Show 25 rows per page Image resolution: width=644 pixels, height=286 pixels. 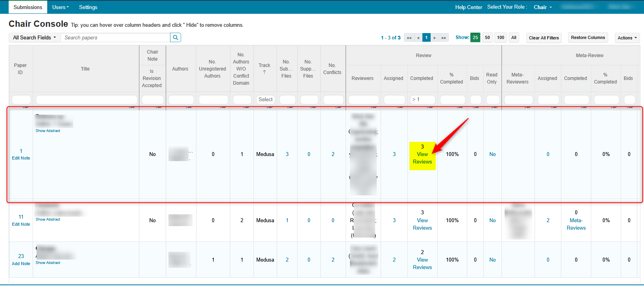(475, 37)
